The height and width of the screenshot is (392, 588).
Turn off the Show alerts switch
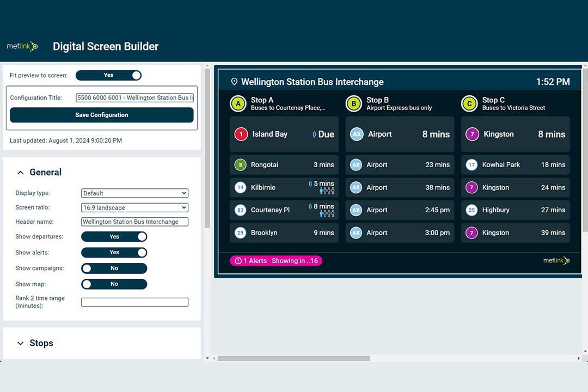coord(114,253)
